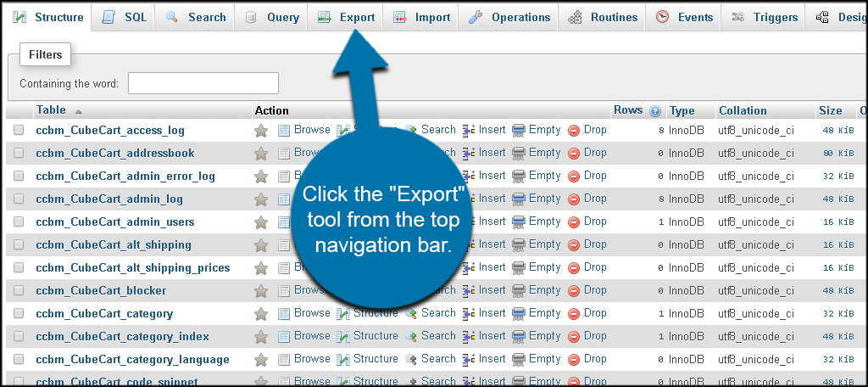Open the ccbm_CubeCart_access_log table
Image resolution: width=868 pixels, height=387 pixels.
pos(110,131)
